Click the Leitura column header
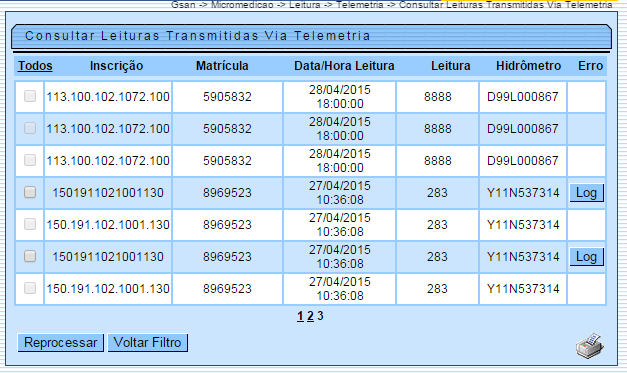 451,66
